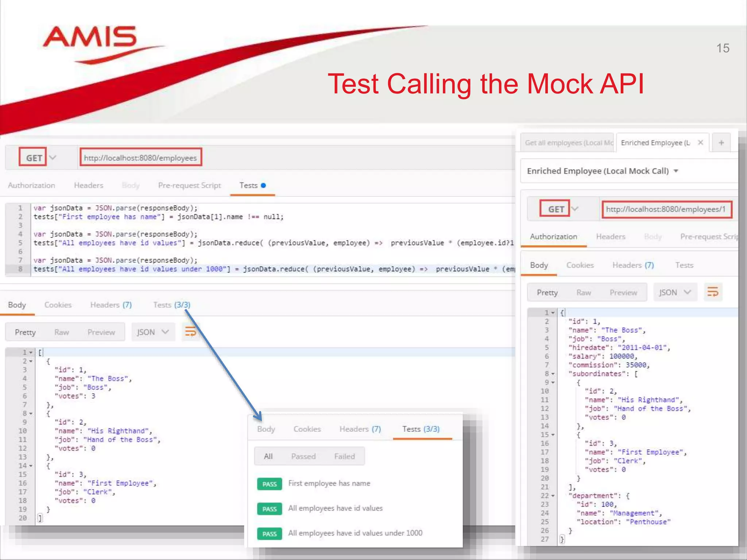Filter test results by Failed
Screen dimensions: 747x560
[345, 456]
